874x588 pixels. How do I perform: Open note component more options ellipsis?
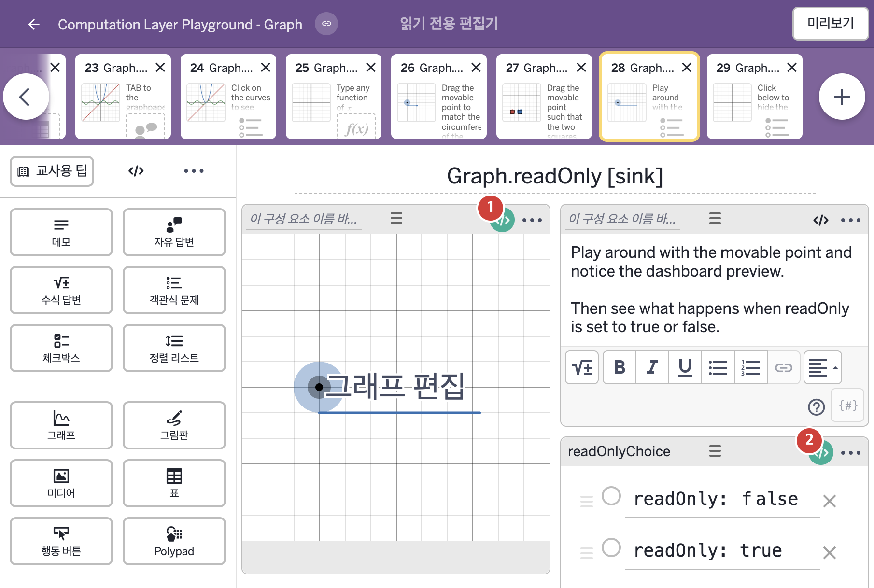click(851, 220)
